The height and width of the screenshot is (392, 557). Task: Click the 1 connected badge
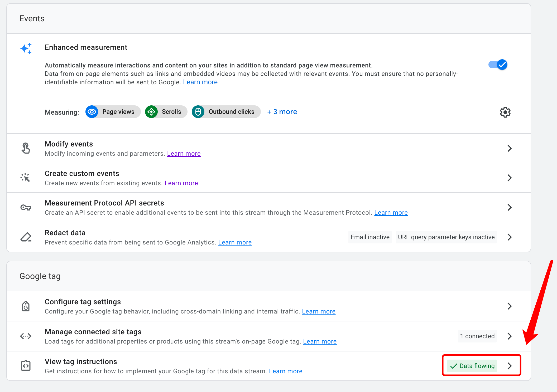[x=477, y=336]
